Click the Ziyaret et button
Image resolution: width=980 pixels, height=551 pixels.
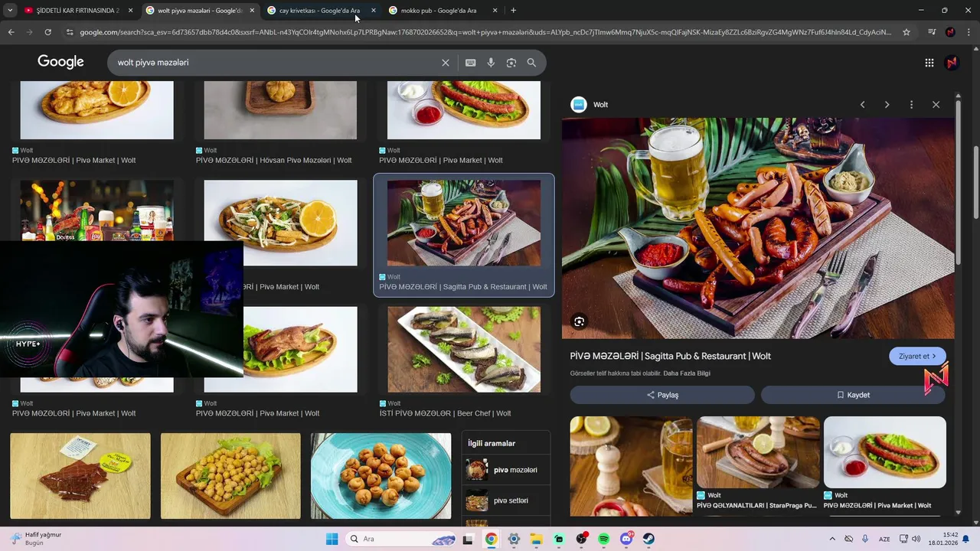pyautogui.click(x=917, y=356)
